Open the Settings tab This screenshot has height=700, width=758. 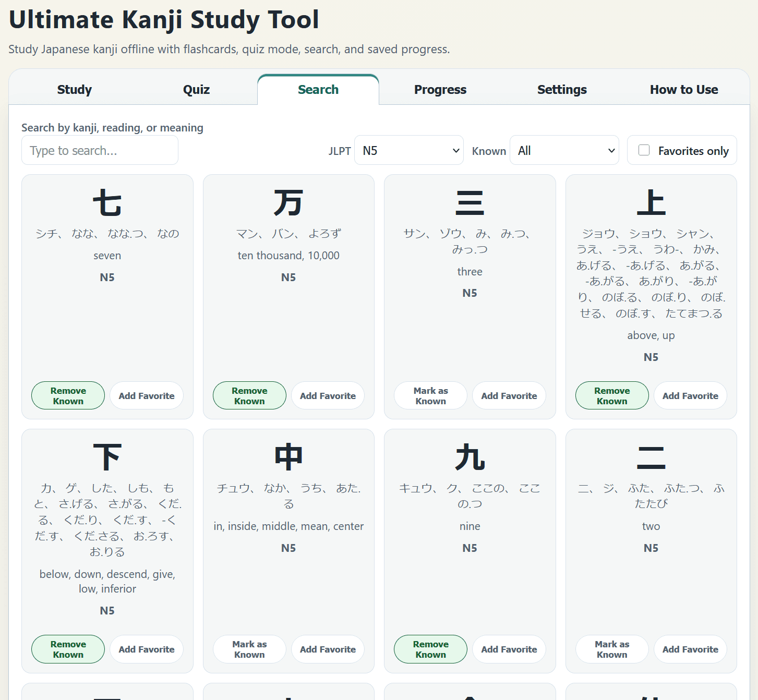562,90
